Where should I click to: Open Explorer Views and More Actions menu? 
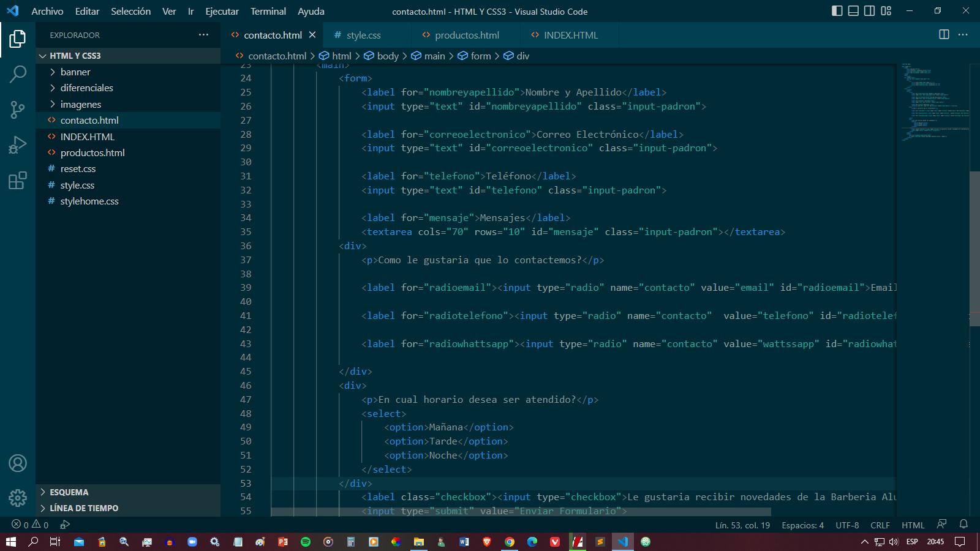click(x=203, y=35)
